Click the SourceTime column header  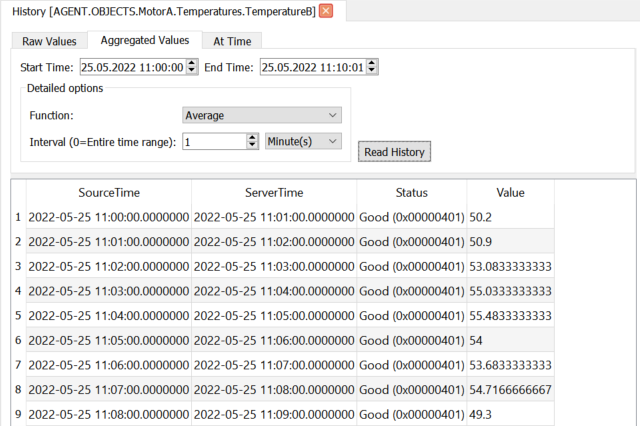(x=109, y=193)
